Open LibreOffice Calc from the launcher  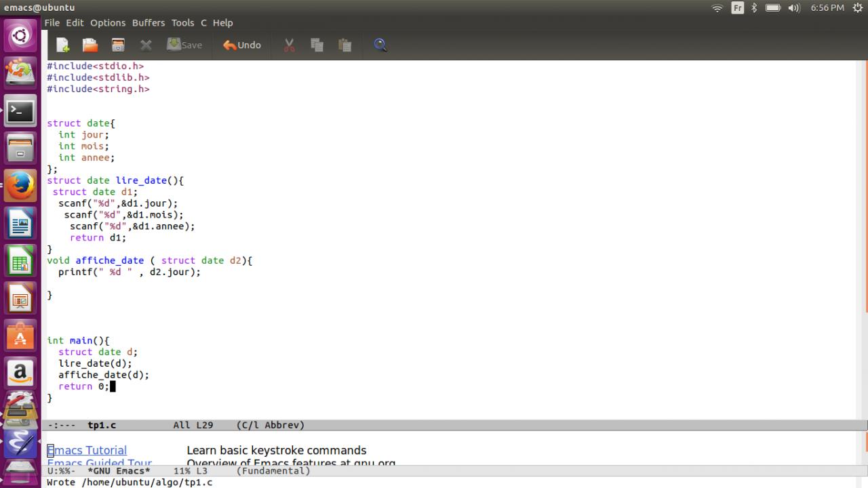(20, 260)
